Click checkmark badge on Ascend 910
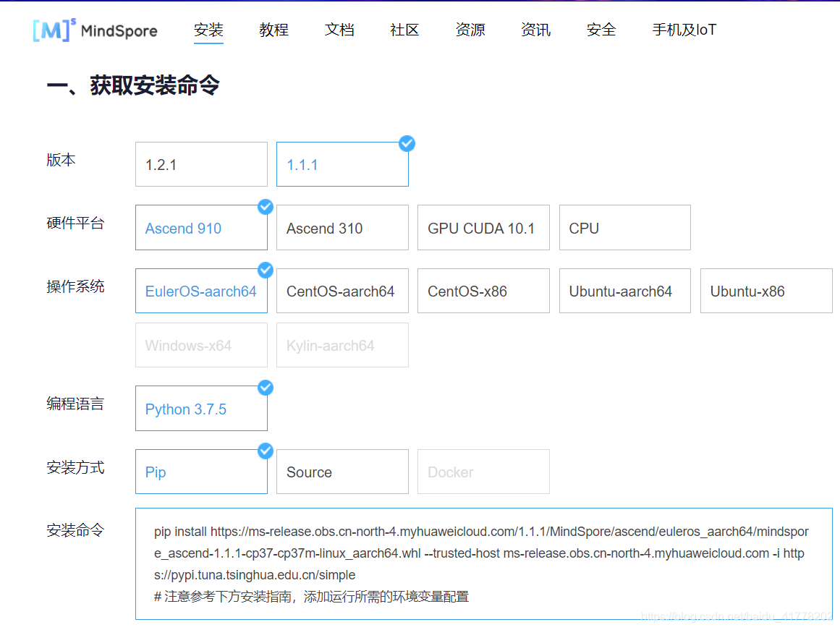 click(266, 207)
